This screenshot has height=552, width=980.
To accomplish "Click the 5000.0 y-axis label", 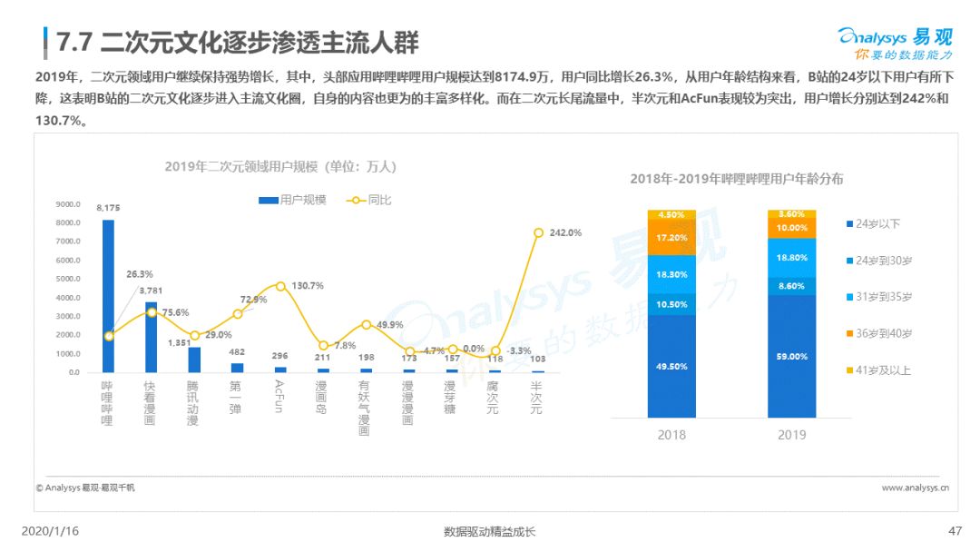I will pos(67,279).
